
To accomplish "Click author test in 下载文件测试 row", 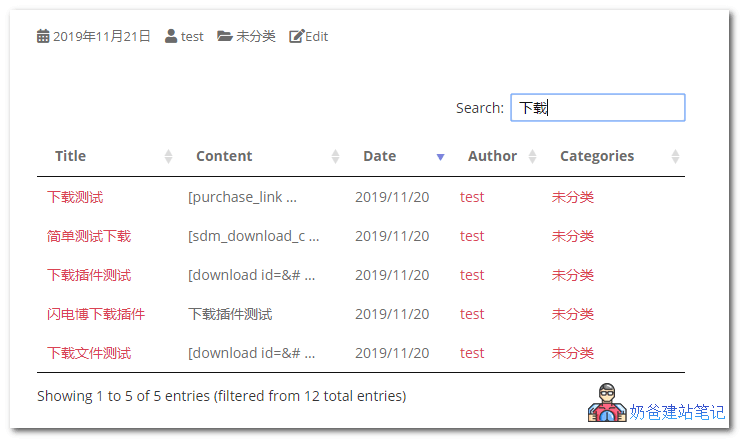I will 472,353.
